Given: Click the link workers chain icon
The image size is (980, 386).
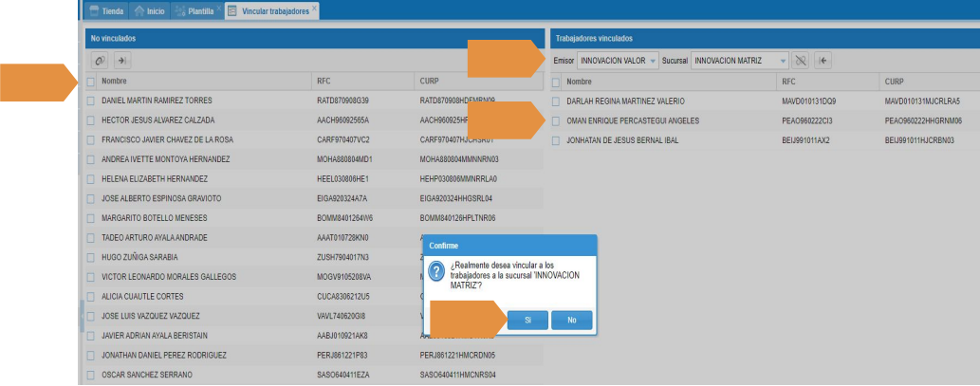Looking at the screenshot, I should (99, 61).
